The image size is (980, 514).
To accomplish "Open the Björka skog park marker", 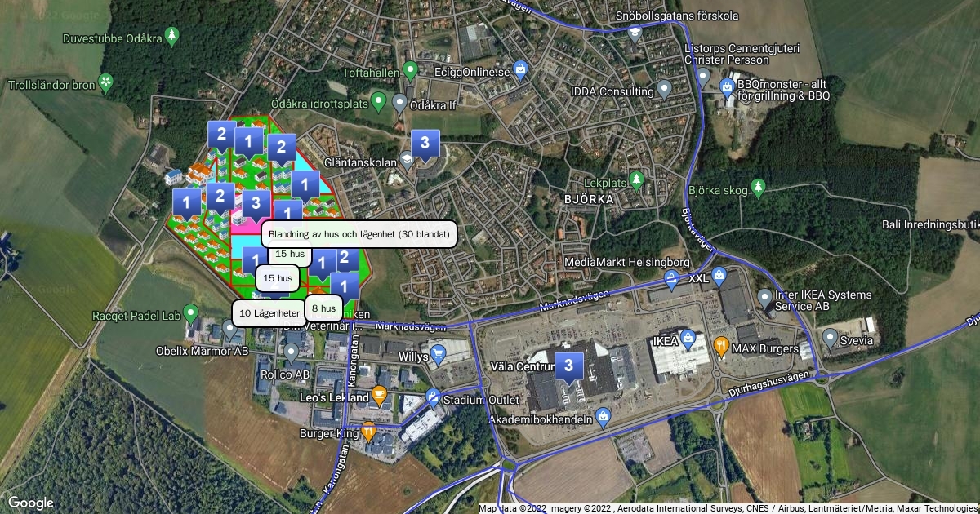I will (758, 188).
